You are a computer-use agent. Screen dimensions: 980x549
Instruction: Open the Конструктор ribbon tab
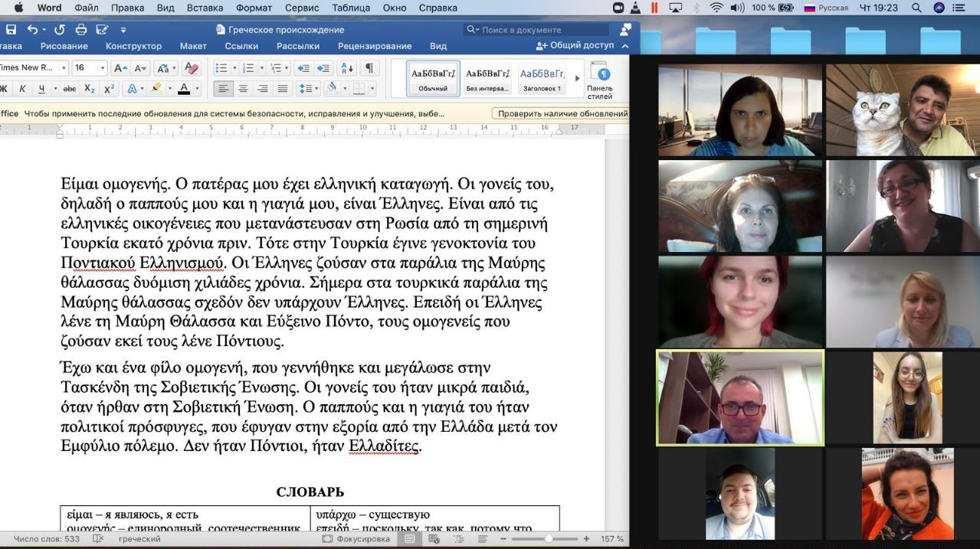coord(134,46)
